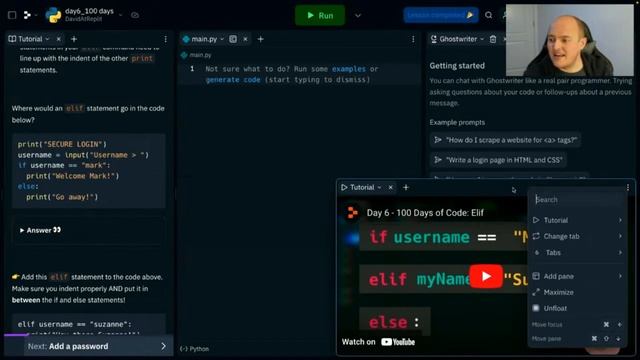Click the send icon beside login page prompt
Screen dimensions: 640x360
438,160
